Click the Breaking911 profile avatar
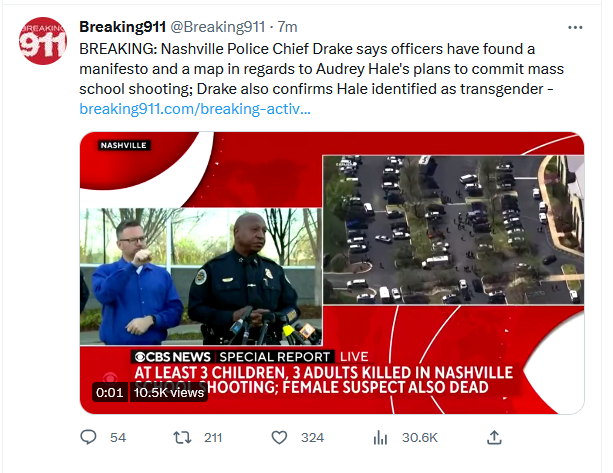The image size is (613, 473). 43,41
